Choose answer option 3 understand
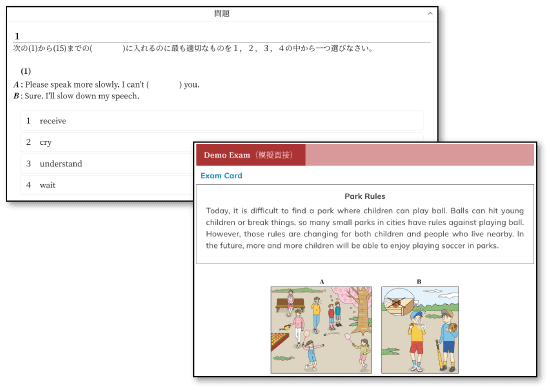Image resolution: width=550 pixels, height=390 pixels. click(x=107, y=163)
